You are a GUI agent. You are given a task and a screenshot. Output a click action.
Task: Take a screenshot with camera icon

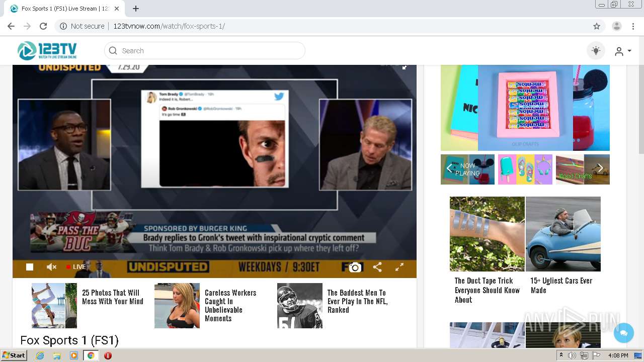coord(355,267)
